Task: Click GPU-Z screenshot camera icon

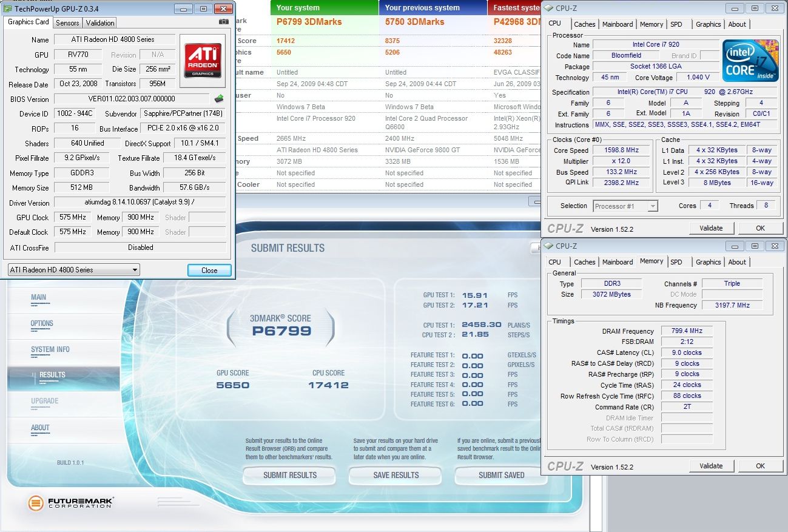Action: 223,22
